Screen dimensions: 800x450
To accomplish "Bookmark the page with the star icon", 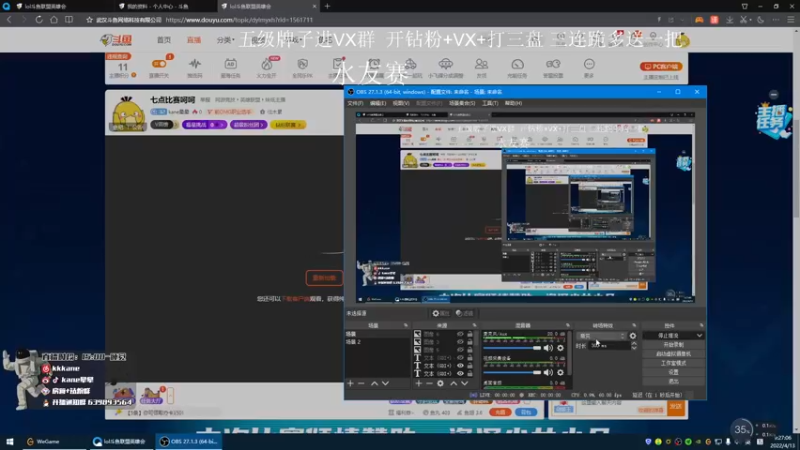I will coord(89,20).
